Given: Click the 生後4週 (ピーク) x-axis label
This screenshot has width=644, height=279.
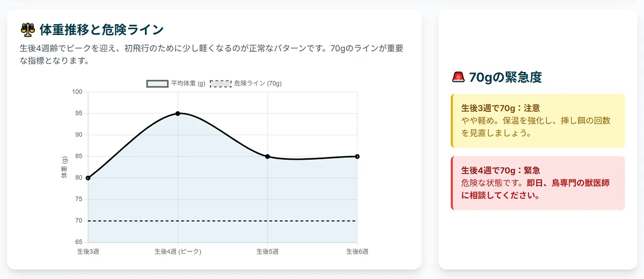Looking at the screenshot, I should 178,252.
